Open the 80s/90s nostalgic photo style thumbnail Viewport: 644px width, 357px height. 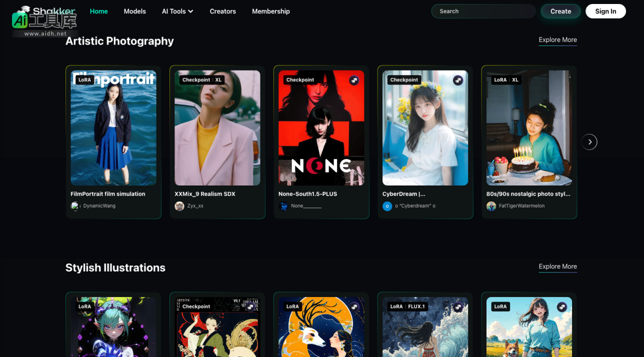528,128
